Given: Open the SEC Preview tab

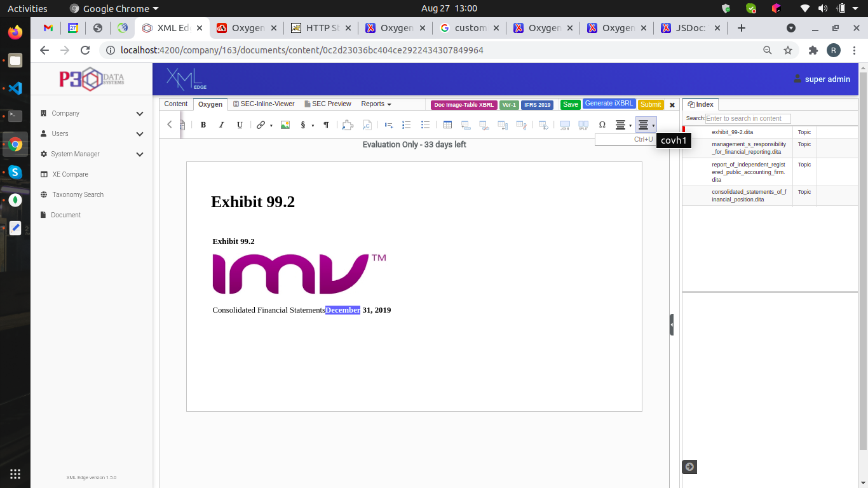Looking at the screenshot, I should (328, 104).
